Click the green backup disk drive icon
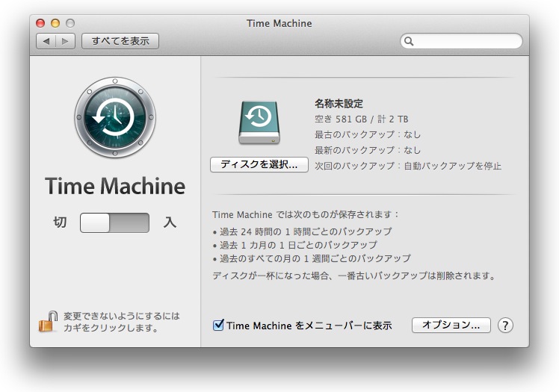The height and width of the screenshot is (392, 559). 259,122
